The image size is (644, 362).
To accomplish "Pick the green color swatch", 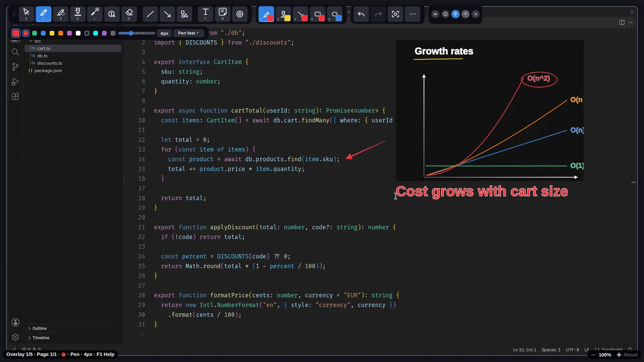I will (x=35, y=33).
